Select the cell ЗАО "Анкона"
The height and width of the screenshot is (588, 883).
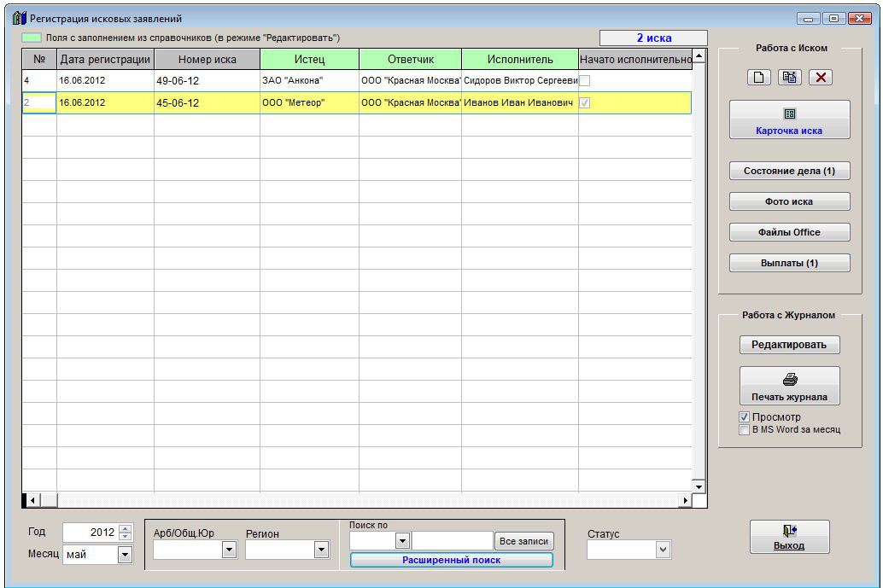point(309,80)
